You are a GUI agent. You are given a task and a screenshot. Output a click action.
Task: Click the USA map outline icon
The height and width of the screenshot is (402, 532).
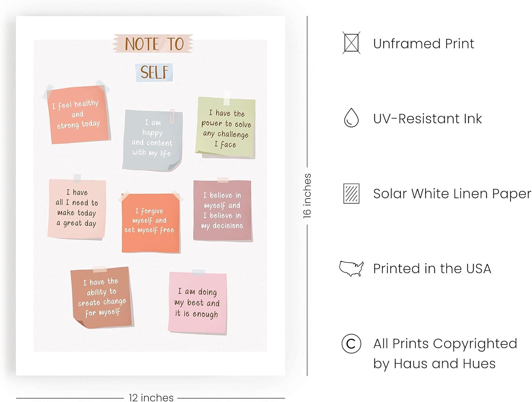click(351, 269)
